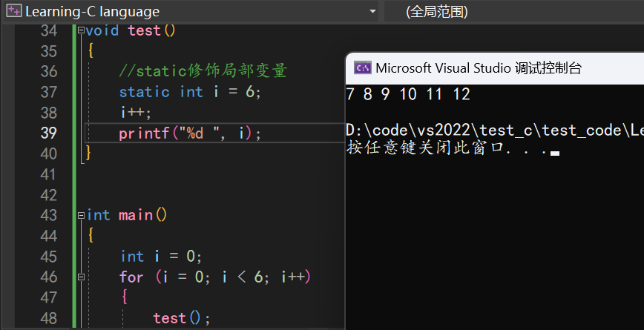The height and width of the screenshot is (330, 644).
Task: Click the project icon beside Learning-C language
Action: pyautogui.click(x=13, y=11)
